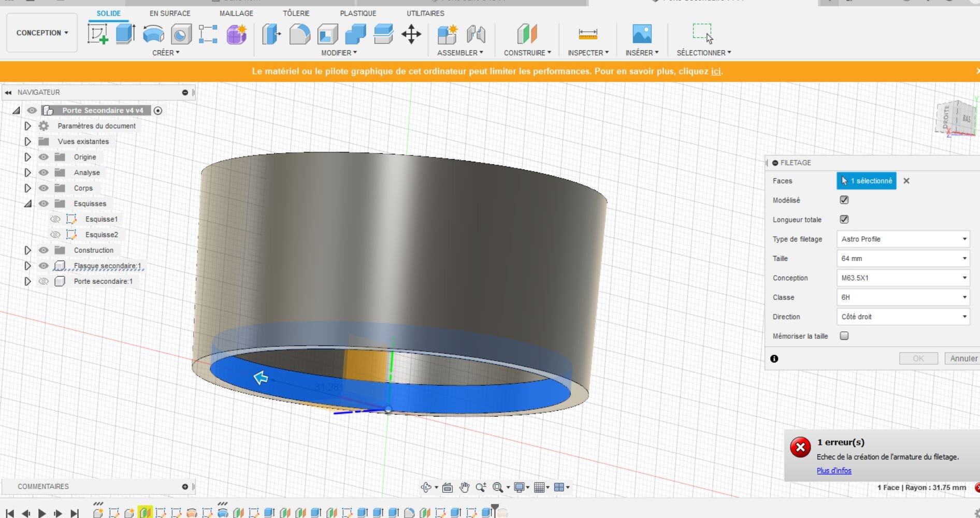Image resolution: width=980 pixels, height=518 pixels.
Task: Switch to the EN SURFACE tab
Action: (x=170, y=13)
